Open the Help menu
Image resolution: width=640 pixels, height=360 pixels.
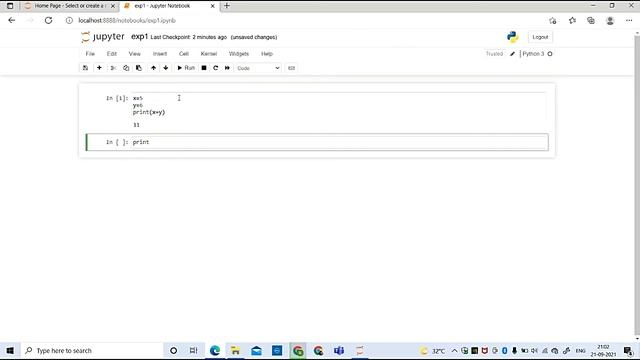tap(267, 54)
